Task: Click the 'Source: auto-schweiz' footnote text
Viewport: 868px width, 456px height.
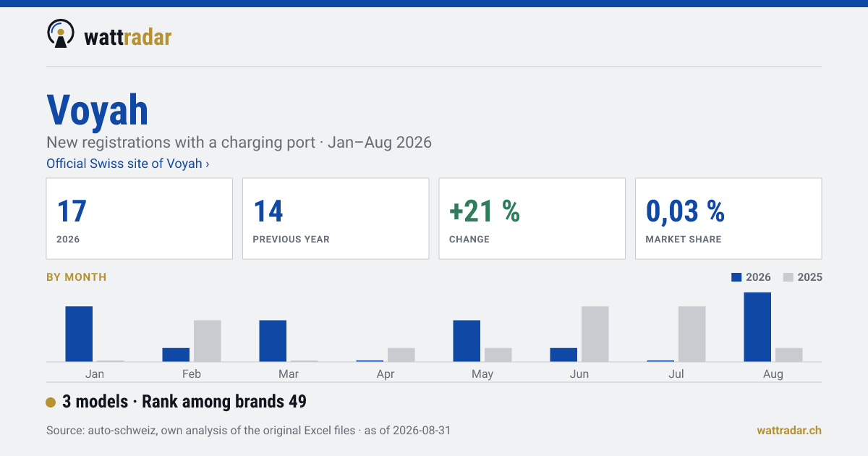Action: [248, 431]
